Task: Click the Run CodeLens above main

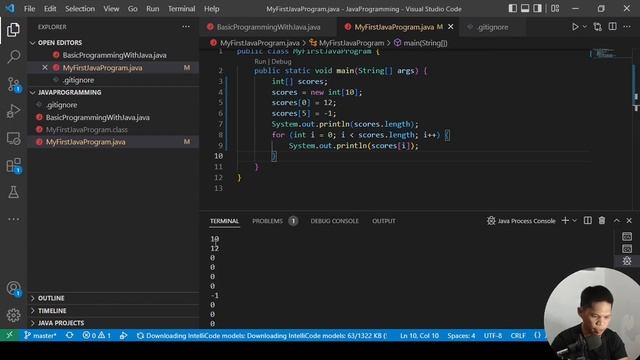Action: (x=260, y=61)
